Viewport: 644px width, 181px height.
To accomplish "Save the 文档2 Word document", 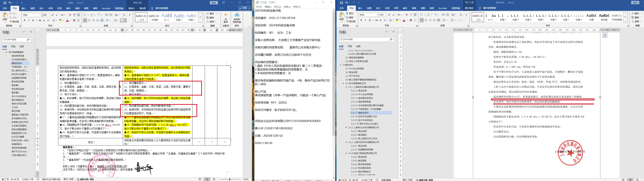I will (5, 3).
